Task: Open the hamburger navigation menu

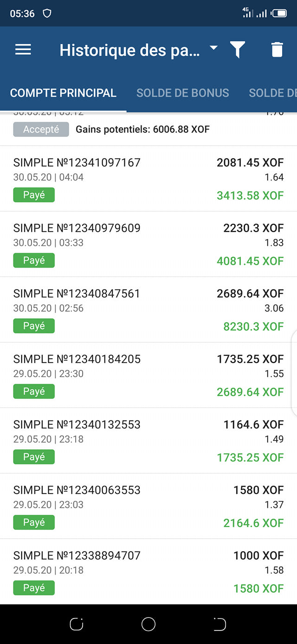Action: click(x=23, y=50)
